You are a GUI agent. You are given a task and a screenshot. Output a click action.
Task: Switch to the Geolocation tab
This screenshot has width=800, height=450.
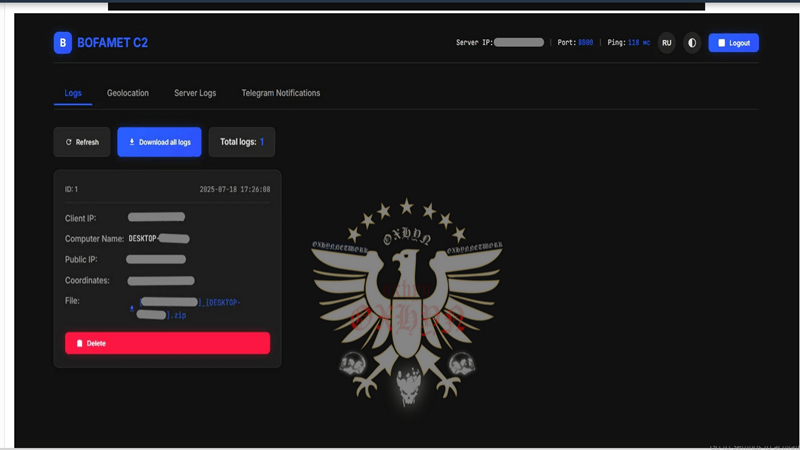click(x=128, y=93)
